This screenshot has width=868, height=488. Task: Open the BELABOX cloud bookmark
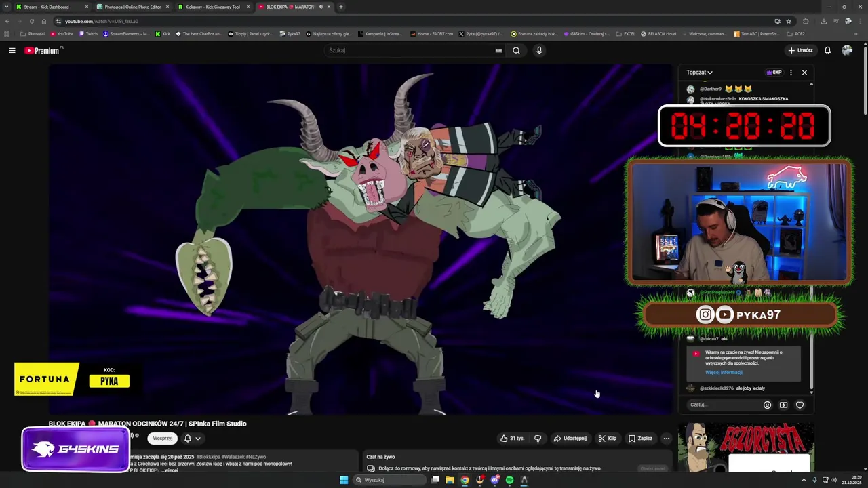click(658, 33)
